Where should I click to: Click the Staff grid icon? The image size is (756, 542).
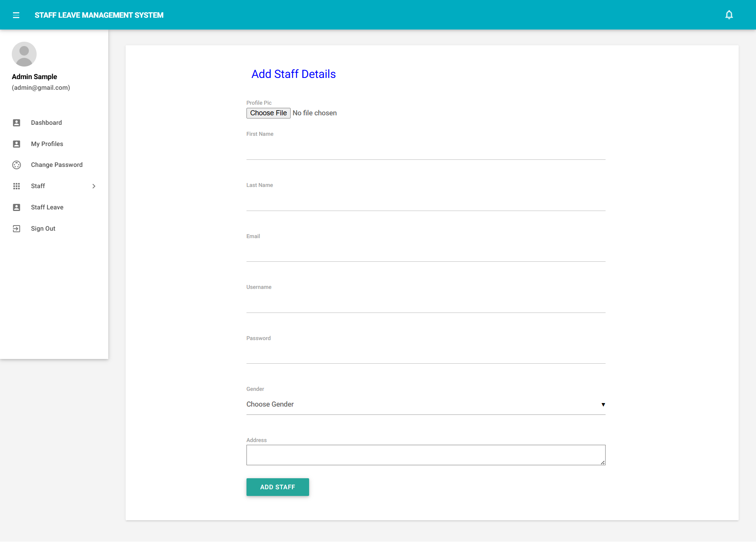[x=17, y=186]
